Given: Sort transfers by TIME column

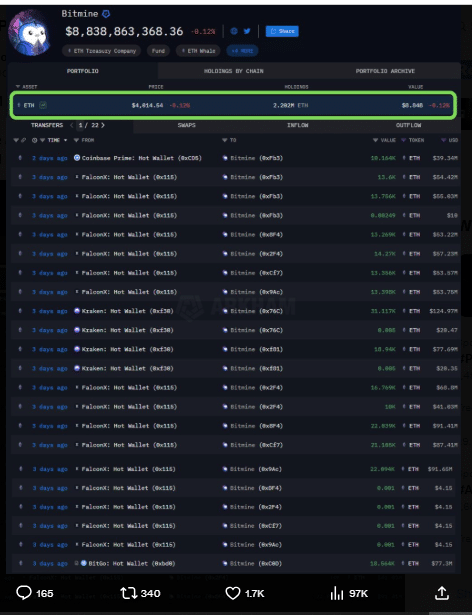Looking at the screenshot, I should (x=53, y=140).
